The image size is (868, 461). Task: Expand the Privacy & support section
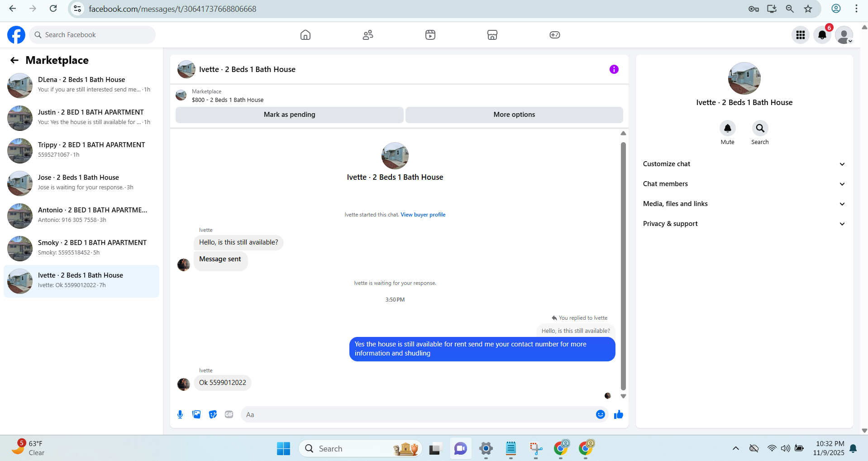744,224
